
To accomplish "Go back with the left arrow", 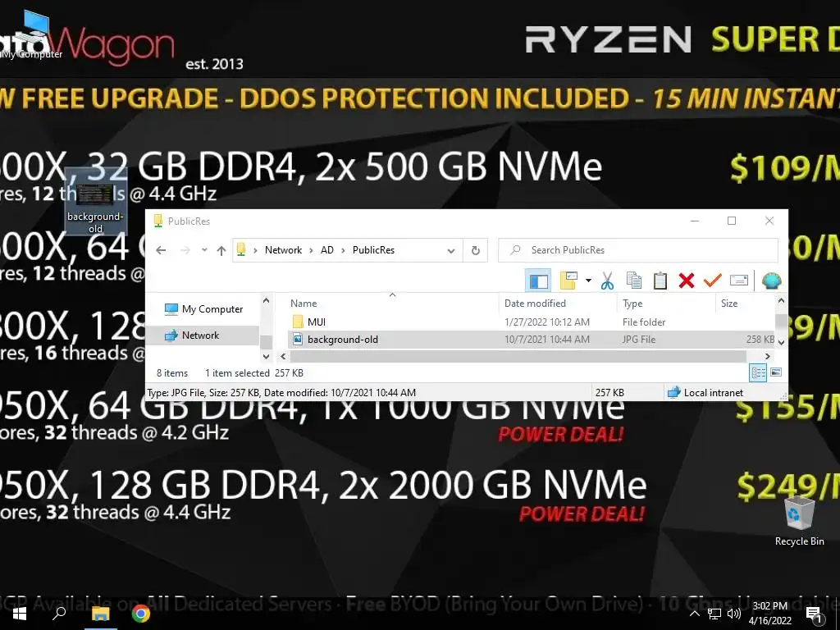I will (161, 250).
